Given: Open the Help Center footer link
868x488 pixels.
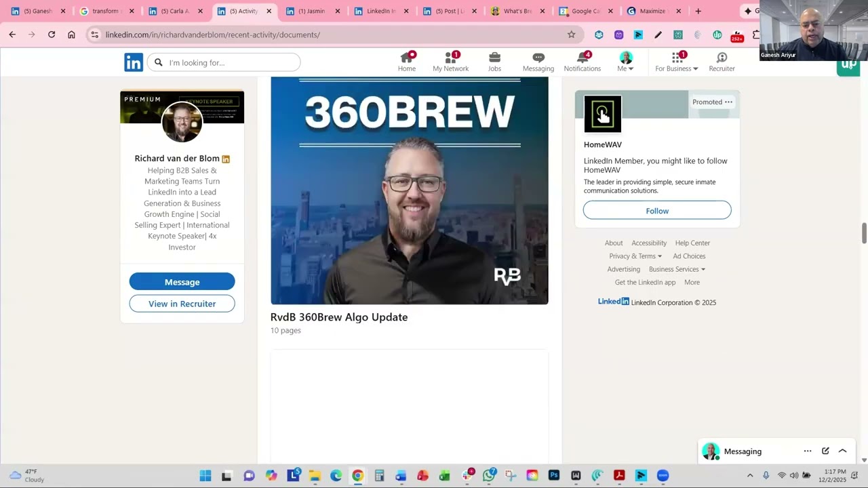Looking at the screenshot, I should (692, 243).
